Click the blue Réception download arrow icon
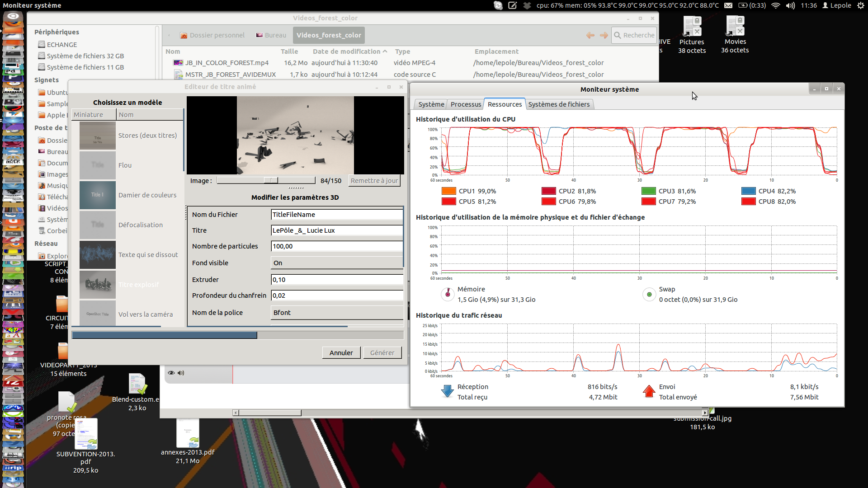Screen dimensions: 868x488 coord(447,391)
